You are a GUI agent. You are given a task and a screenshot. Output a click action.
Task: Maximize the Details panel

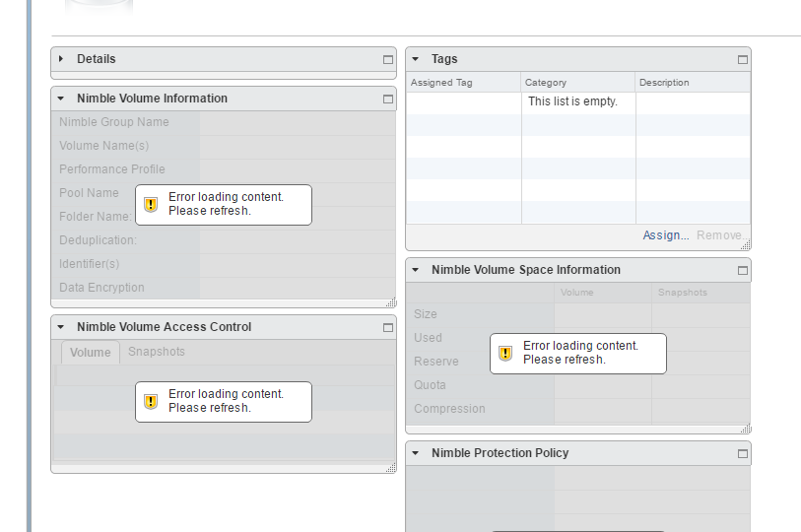(x=388, y=60)
